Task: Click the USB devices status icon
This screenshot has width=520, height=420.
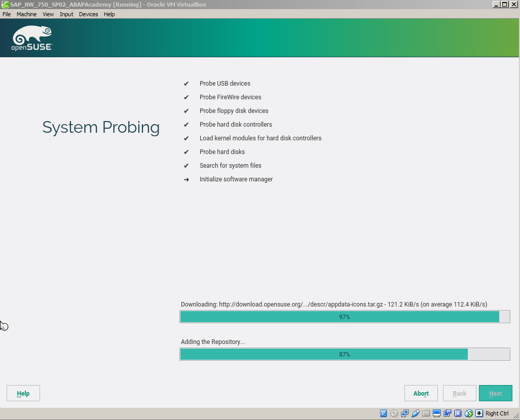Action: pos(415,413)
